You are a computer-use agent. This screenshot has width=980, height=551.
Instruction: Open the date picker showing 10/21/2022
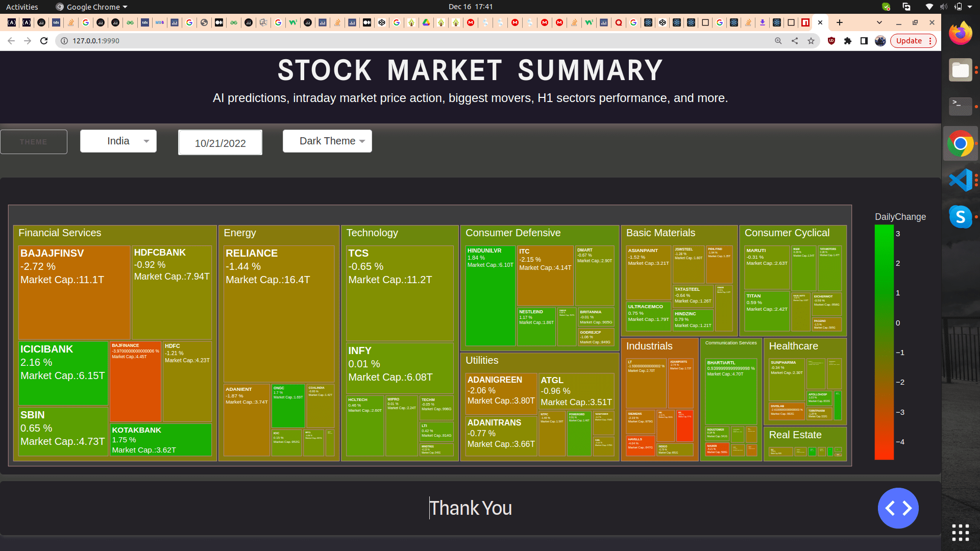(220, 142)
